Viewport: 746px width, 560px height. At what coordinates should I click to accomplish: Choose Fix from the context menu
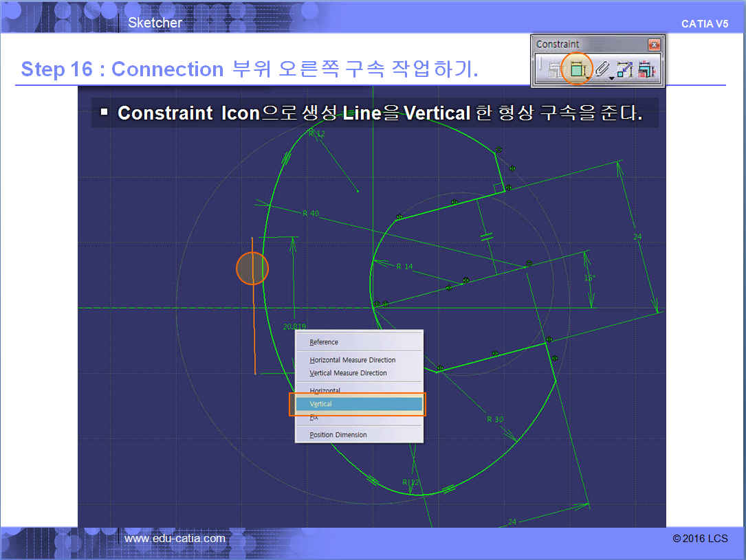coord(314,417)
